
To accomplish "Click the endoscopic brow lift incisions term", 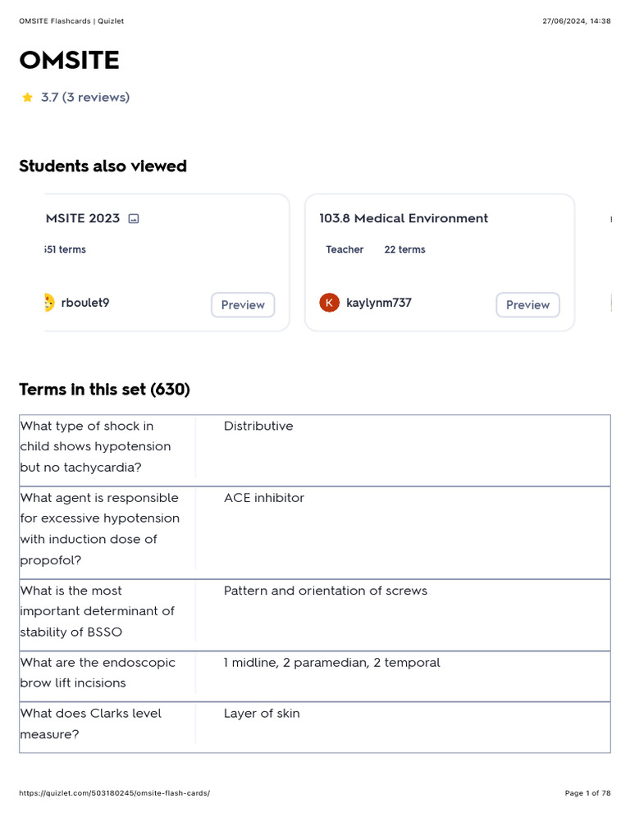I will tap(98, 672).
